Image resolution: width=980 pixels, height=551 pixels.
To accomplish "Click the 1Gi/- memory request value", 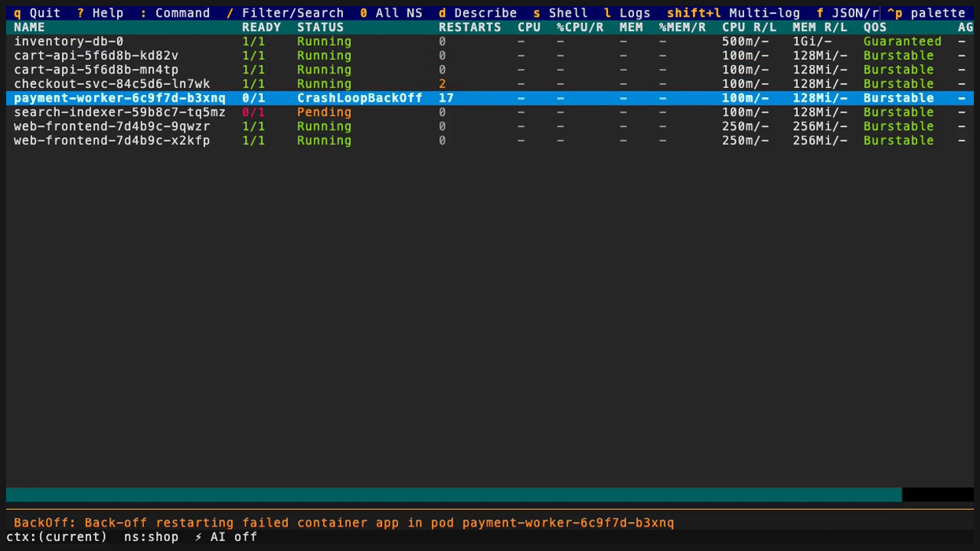I will tap(812, 41).
